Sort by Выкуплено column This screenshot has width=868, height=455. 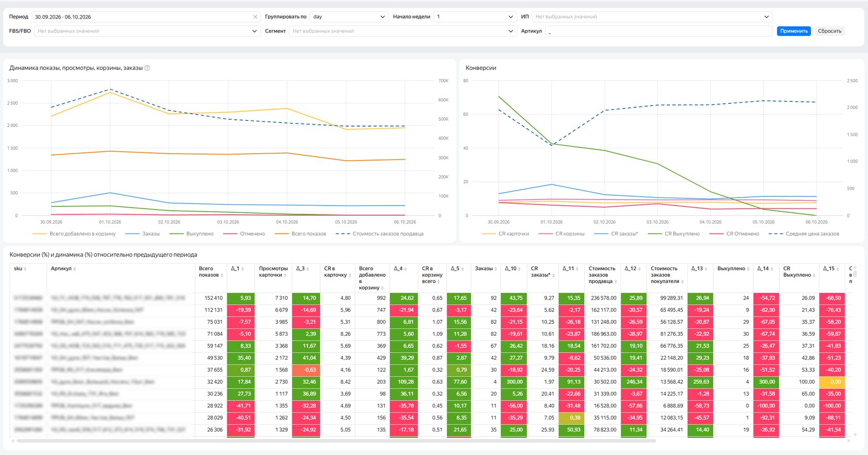748,269
